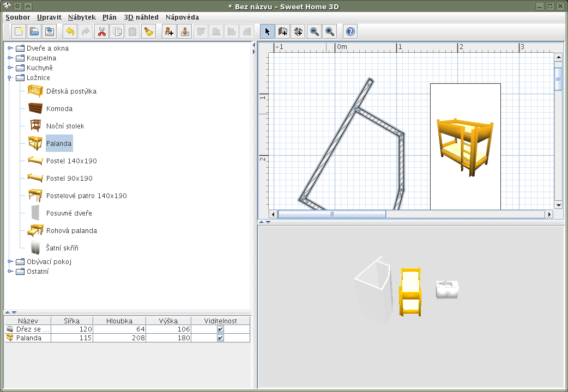Toggle visibility checkbox for Dřez se row

[220, 329]
